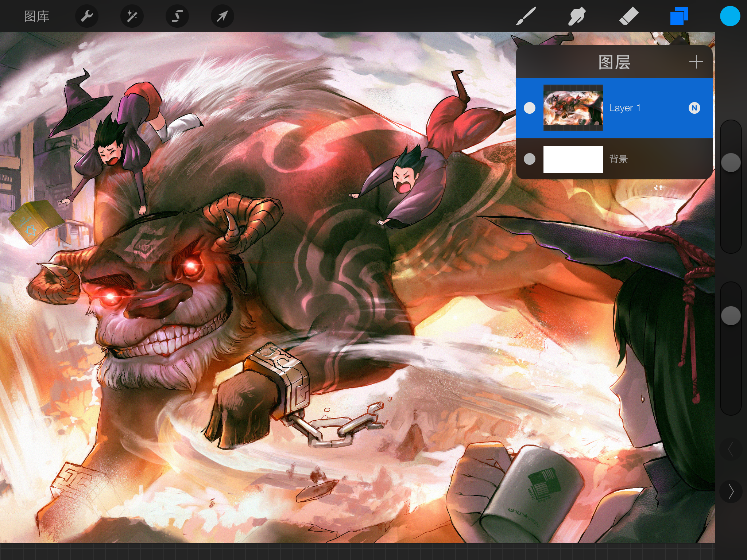Viewport: 747px width, 560px height.
Task: Tap the redo arrow in the sidebar
Action: pyautogui.click(x=731, y=491)
